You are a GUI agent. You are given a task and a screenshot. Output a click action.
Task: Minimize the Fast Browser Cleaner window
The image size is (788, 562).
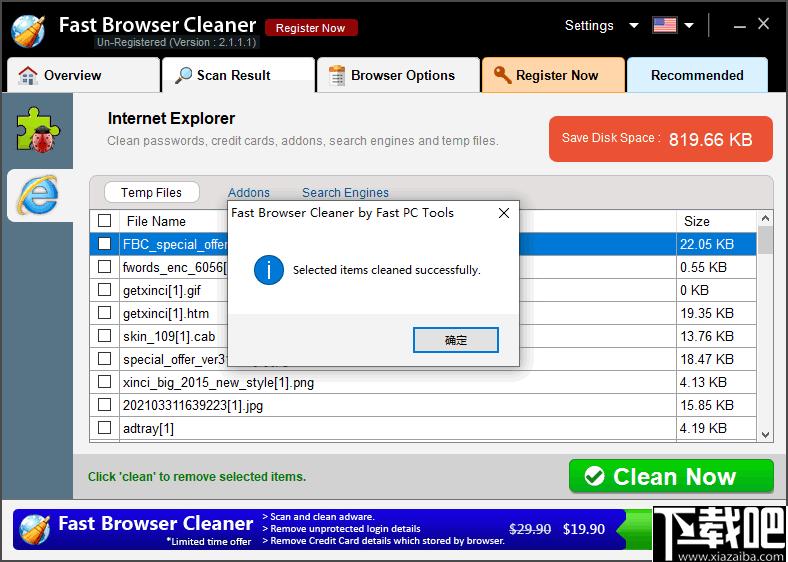[739, 25]
